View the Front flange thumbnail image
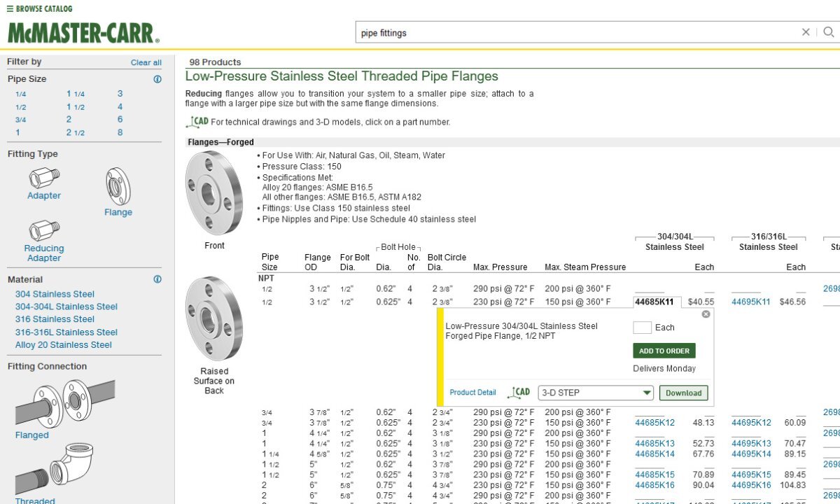This screenshot has width=840, height=504. click(214, 193)
